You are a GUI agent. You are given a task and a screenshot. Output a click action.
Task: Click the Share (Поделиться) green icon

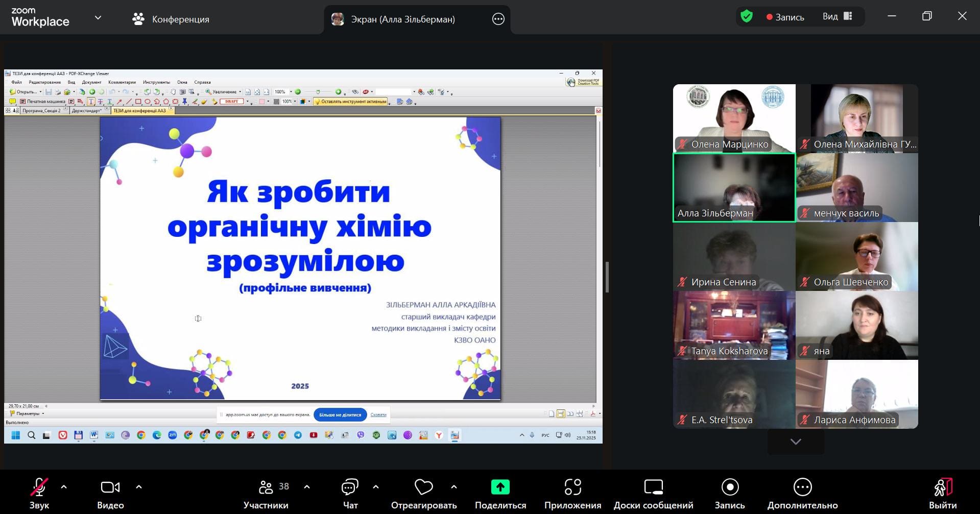(500, 487)
